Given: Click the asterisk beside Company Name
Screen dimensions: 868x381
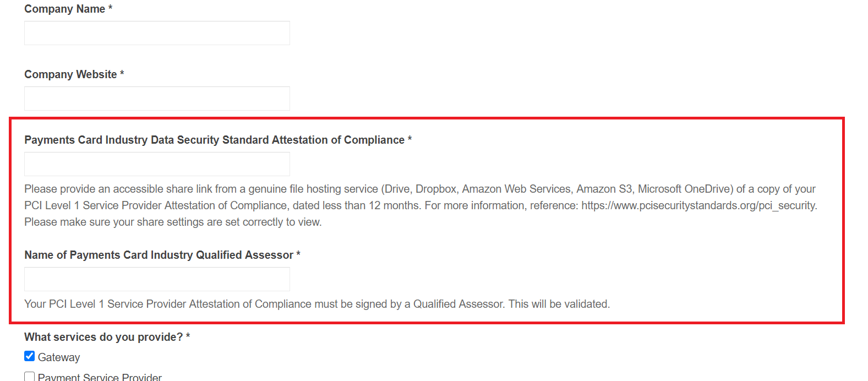Looking at the screenshot, I should [x=110, y=8].
